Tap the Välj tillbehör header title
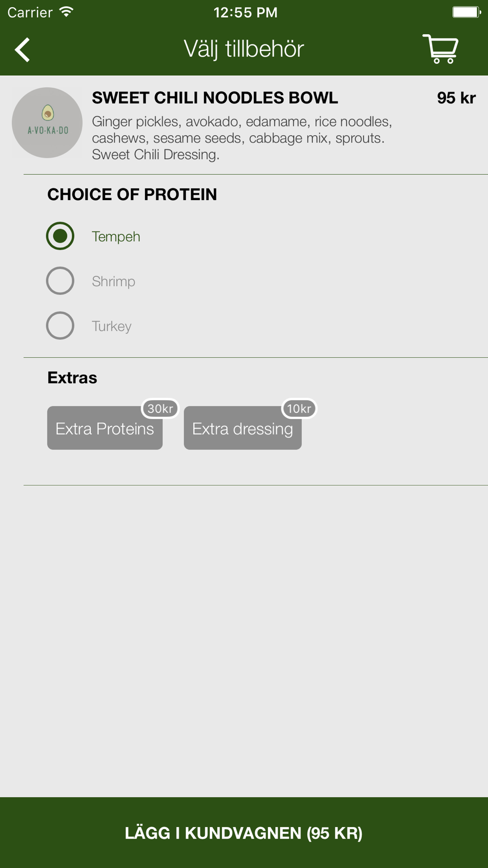488x868 pixels. 244,49
